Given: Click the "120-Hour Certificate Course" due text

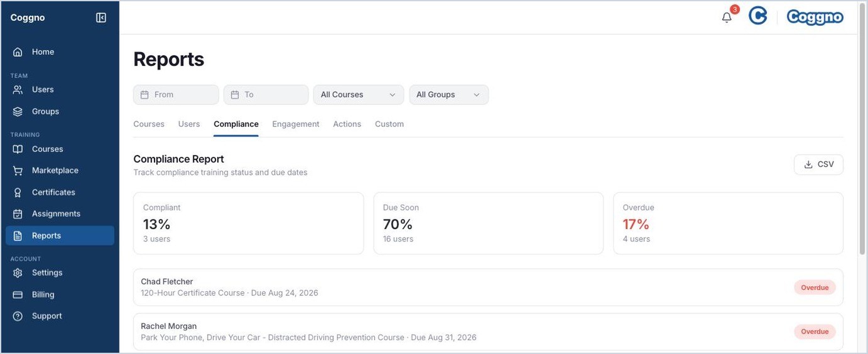Looking at the screenshot, I should (x=230, y=293).
